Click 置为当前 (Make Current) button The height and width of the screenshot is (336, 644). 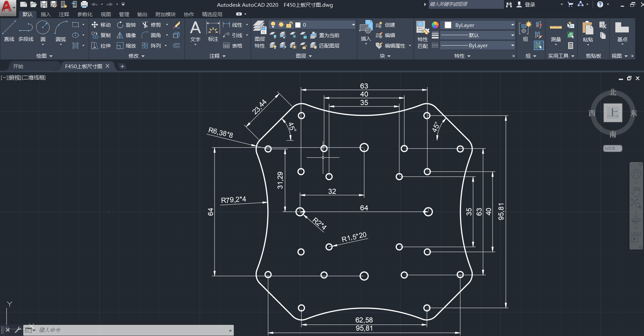pos(325,35)
